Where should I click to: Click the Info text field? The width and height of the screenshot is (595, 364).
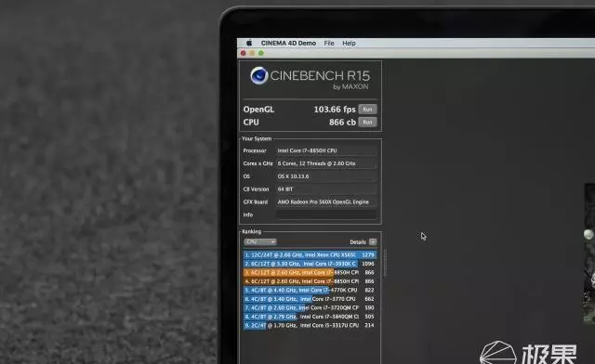click(x=326, y=214)
